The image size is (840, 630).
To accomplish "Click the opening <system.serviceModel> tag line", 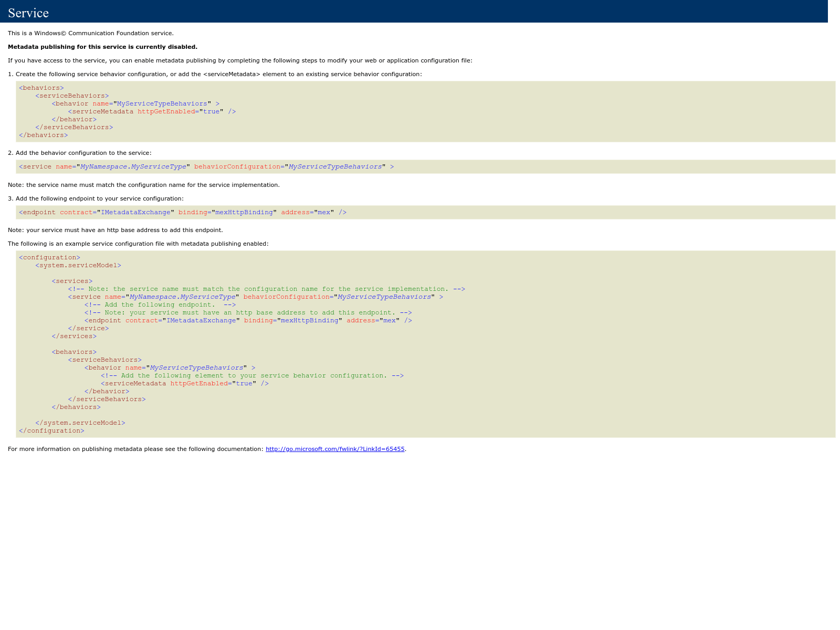I will point(78,265).
